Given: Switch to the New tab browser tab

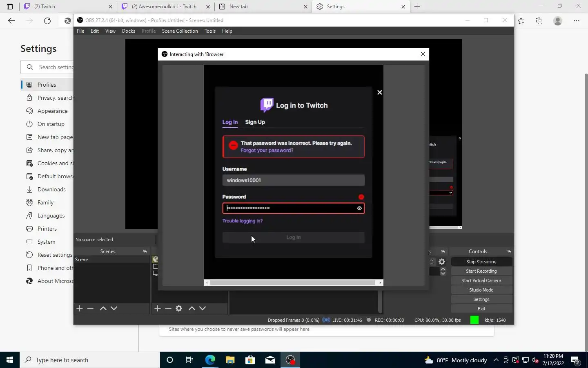Looking at the screenshot, I should tap(263, 7).
